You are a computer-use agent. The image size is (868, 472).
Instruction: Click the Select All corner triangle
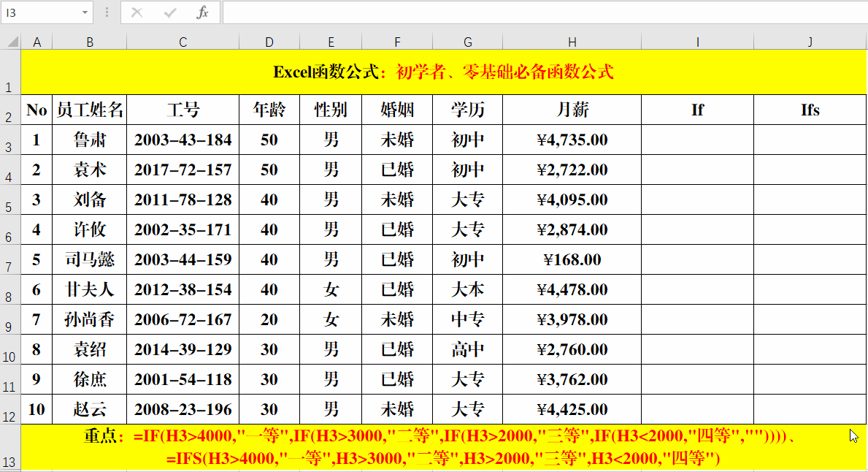(x=11, y=42)
